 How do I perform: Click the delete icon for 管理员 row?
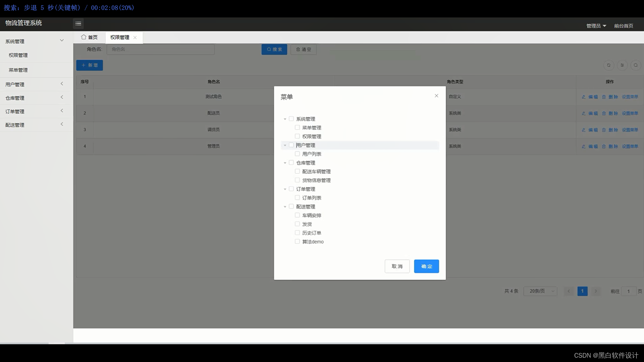tap(604, 146)
